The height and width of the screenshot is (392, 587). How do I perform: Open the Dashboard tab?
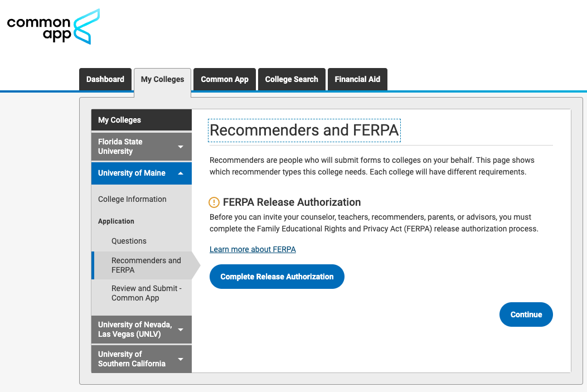tap(105, 79)
